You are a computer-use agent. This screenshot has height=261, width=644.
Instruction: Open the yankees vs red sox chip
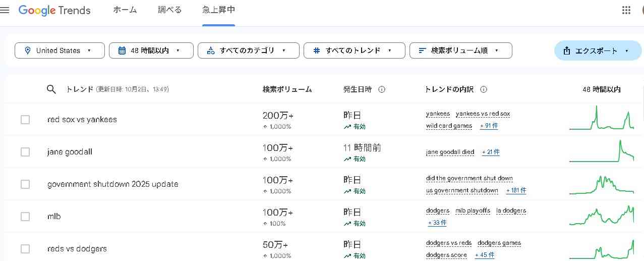tap(483, 114)
